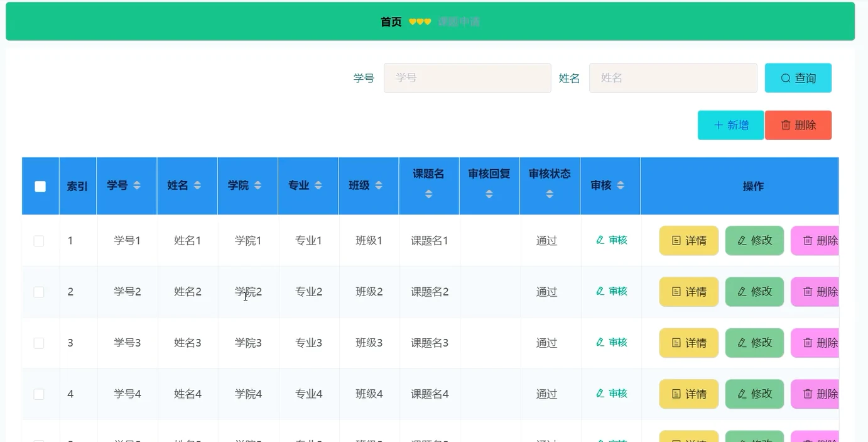This screenshot has width=868, height=442.
Task: Click the 查询 search button
Action: click(x=798, y=78)
